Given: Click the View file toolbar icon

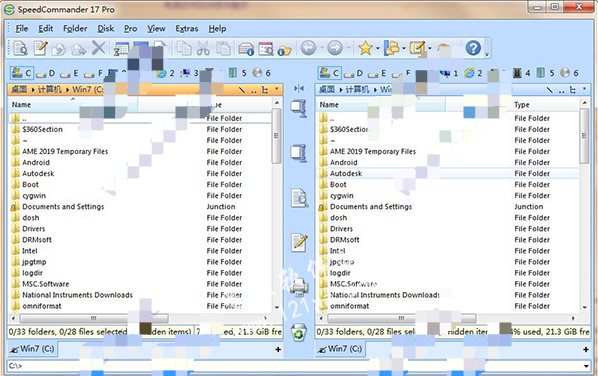Looking at the screenshot, I should point(20,48).
